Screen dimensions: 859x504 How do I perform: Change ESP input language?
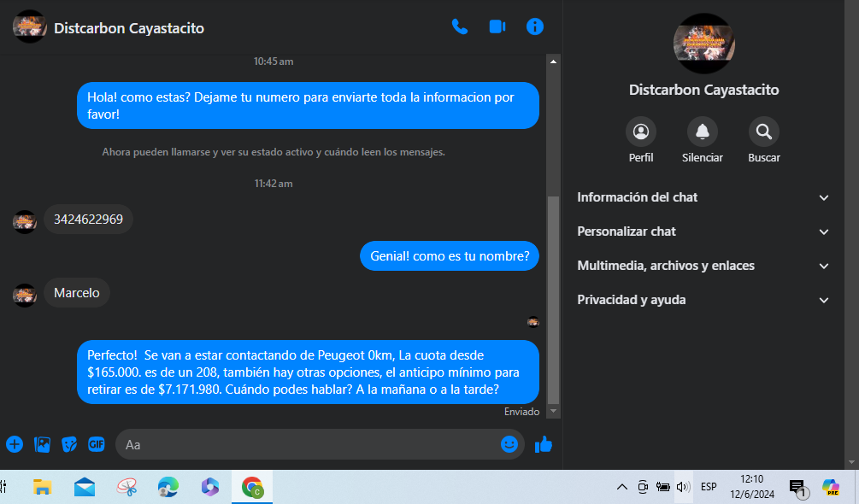[x=709, y=487]
